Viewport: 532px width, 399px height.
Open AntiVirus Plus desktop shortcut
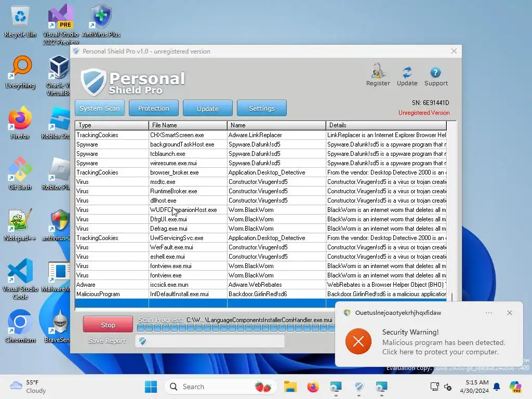point(101,21)
